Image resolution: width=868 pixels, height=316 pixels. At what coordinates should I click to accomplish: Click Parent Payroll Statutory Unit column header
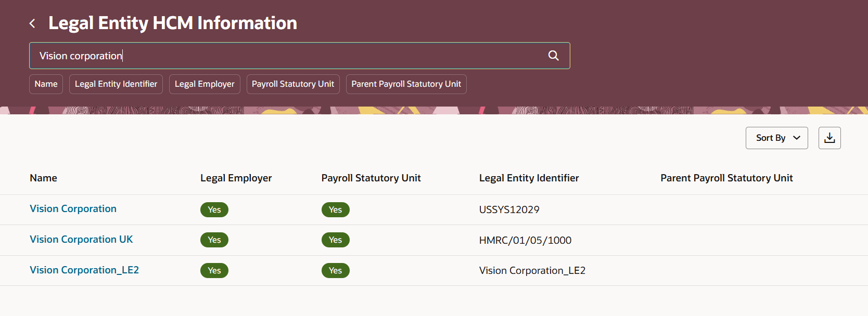tap(726, 178)
